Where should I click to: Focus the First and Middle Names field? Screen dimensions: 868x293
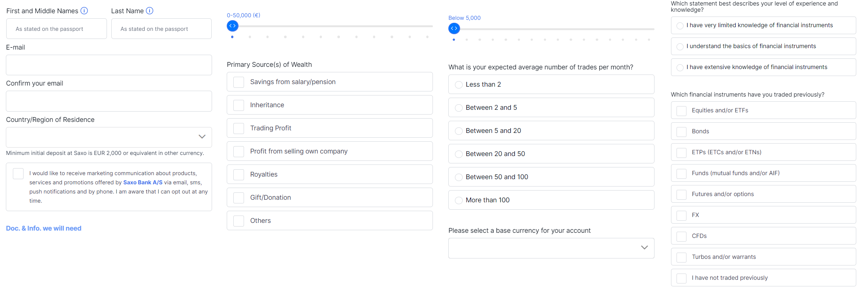[x=57, y=29]
